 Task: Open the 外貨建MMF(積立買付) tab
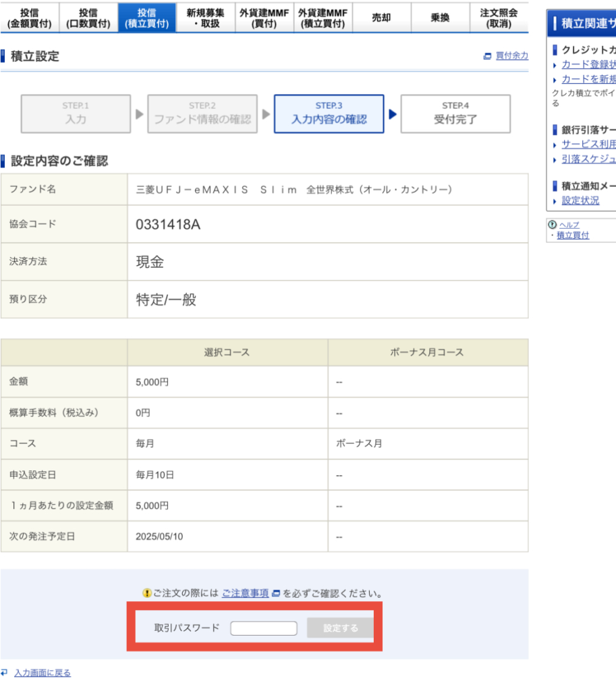[x=323, y=18]
